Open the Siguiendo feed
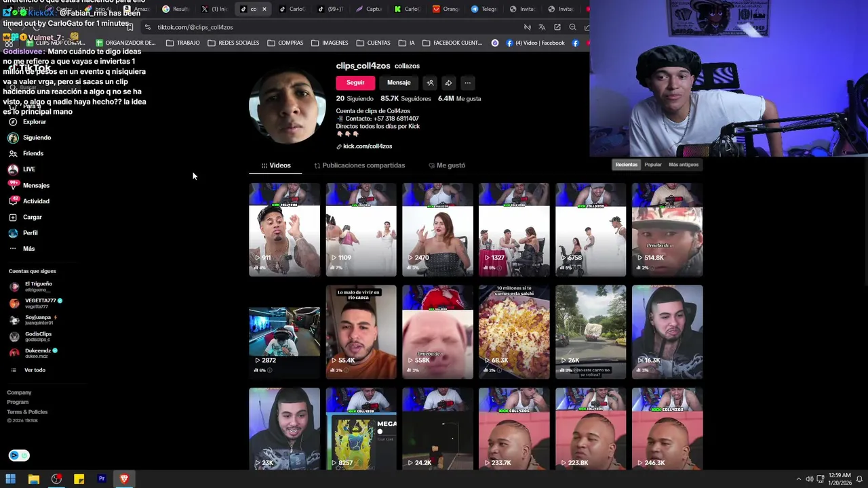Viewport: 868px width, 488px height. (x=30, y=138)
